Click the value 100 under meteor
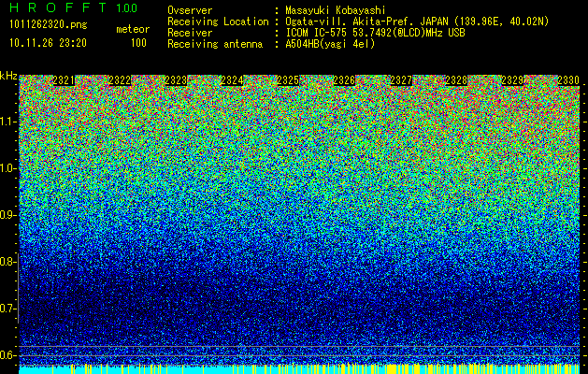This screenshot has height=374, width=588. [x=138, y=43]
